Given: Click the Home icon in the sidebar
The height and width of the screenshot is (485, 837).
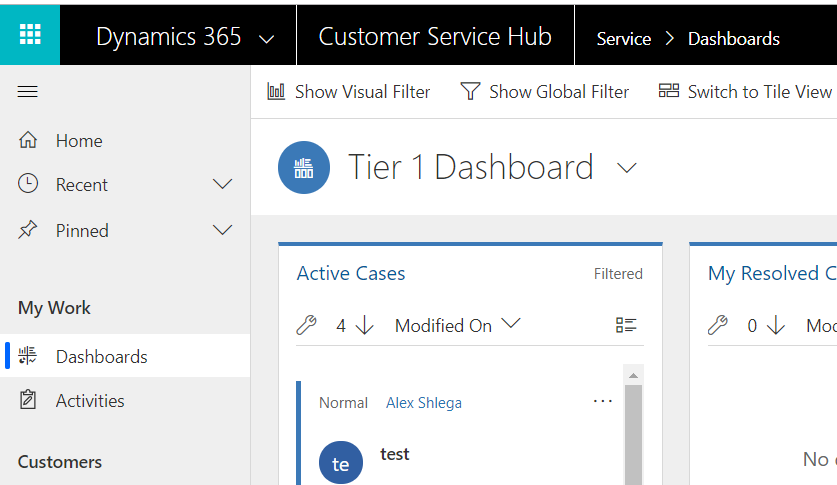Looking at the screenshot, I should click(x=28, y=140).
